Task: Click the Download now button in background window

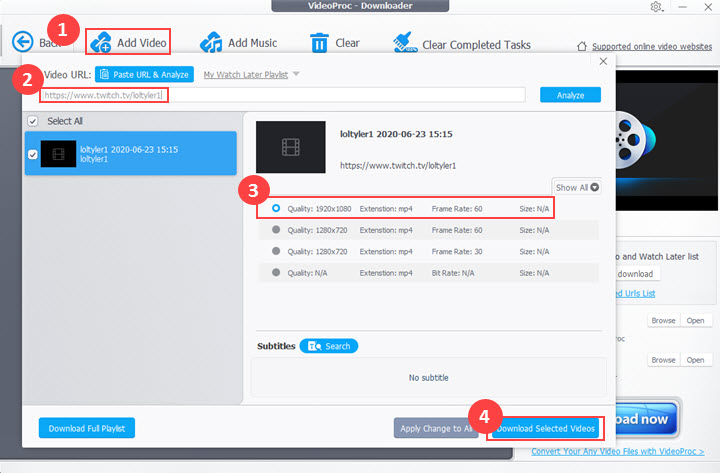Action: pos(647,419)
